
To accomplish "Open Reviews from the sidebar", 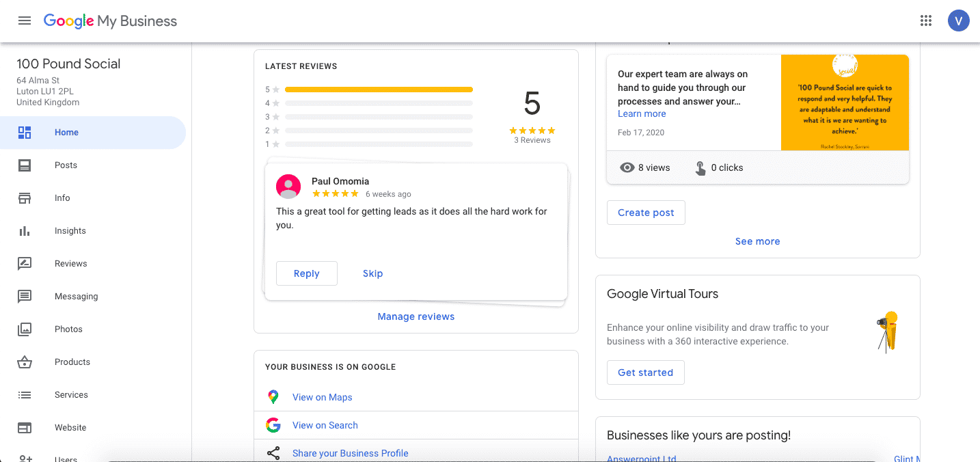I will (x=93, y=264).
